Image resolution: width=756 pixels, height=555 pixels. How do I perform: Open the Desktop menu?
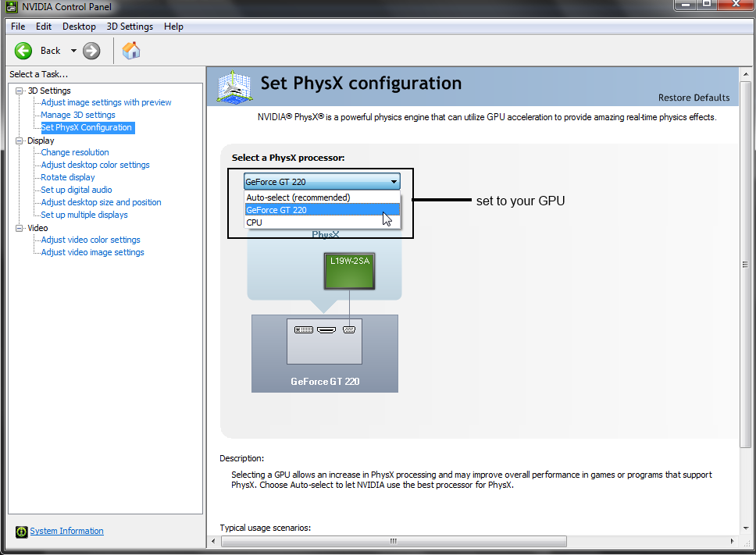coord(79,27)
